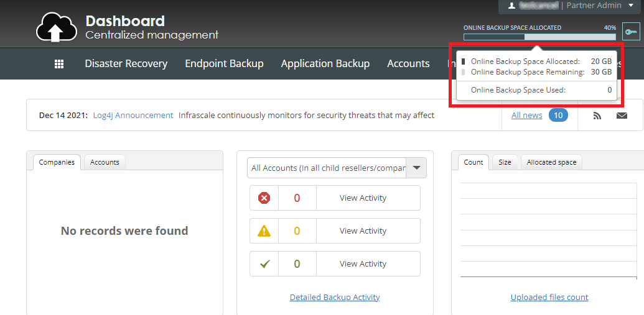Viewport: 644px width, 315px height.
Task: Click the online backup space progress bar
Action: point(539,37)
